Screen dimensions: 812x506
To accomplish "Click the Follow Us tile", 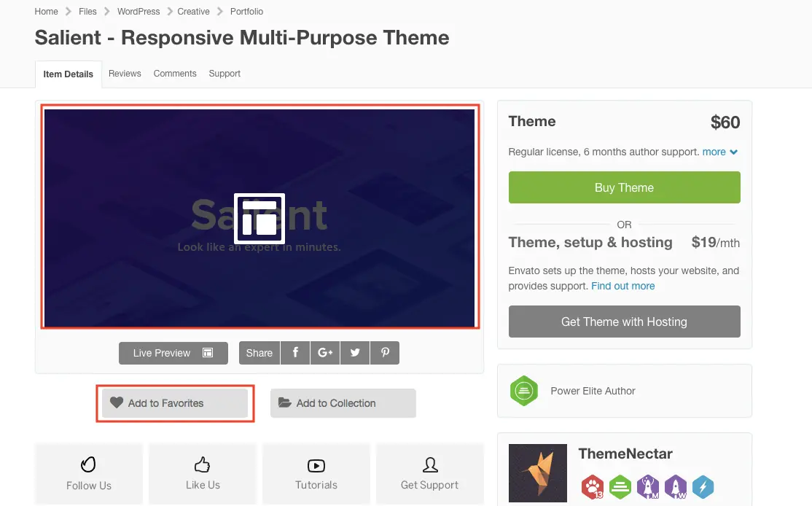I will [88, 473].
